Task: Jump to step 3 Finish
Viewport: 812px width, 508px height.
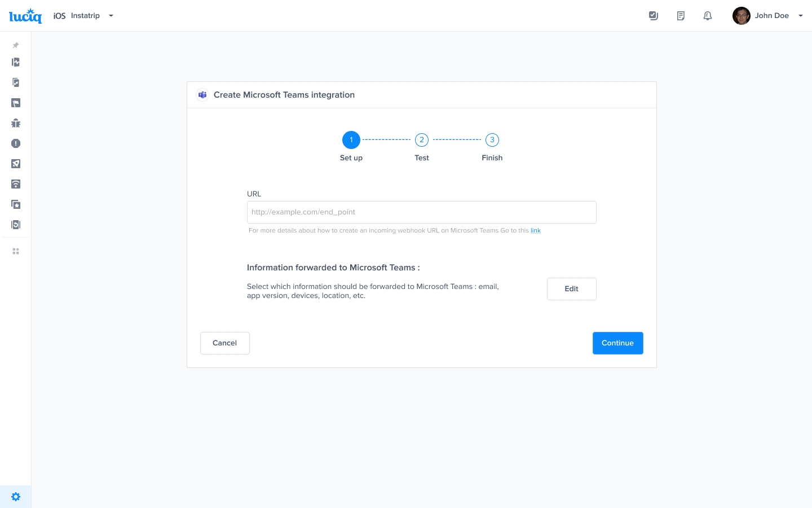Action: (492, 140)
